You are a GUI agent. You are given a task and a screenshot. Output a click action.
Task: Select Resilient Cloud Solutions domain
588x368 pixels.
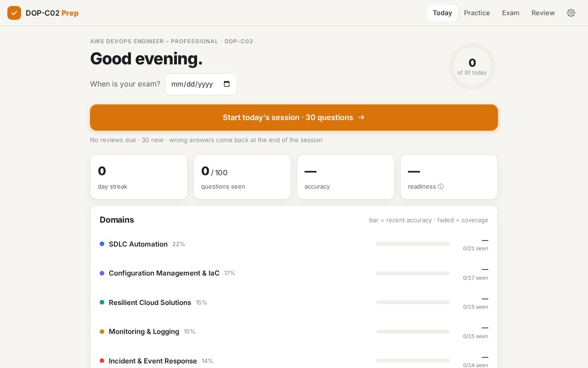click(x=294, y=302)
